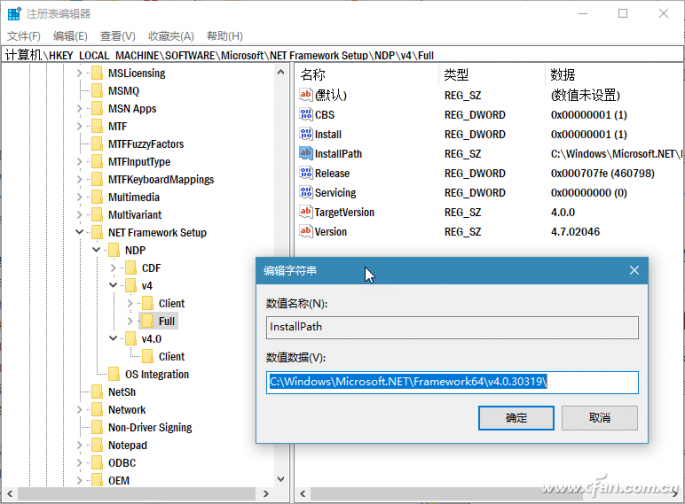Expand the Full key node
This screenshot has height=504, width=685.
[130, 321]
